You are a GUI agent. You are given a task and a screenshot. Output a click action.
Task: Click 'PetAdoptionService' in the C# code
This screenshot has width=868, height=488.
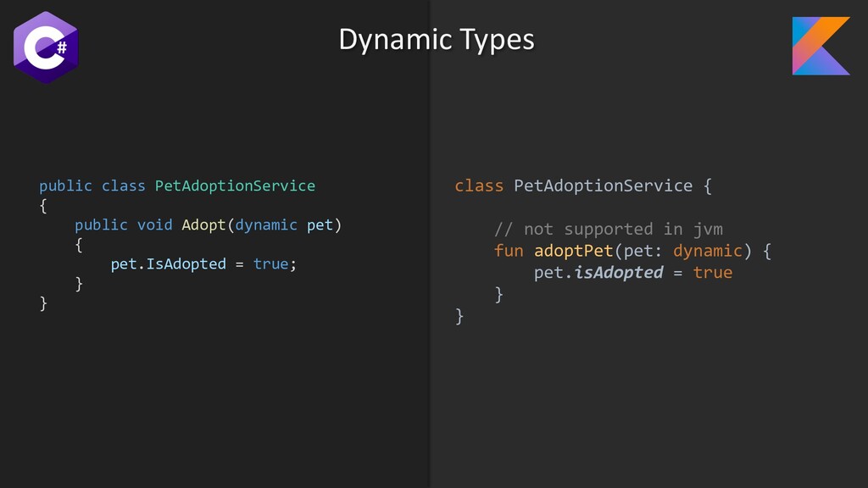click(235, 186)
